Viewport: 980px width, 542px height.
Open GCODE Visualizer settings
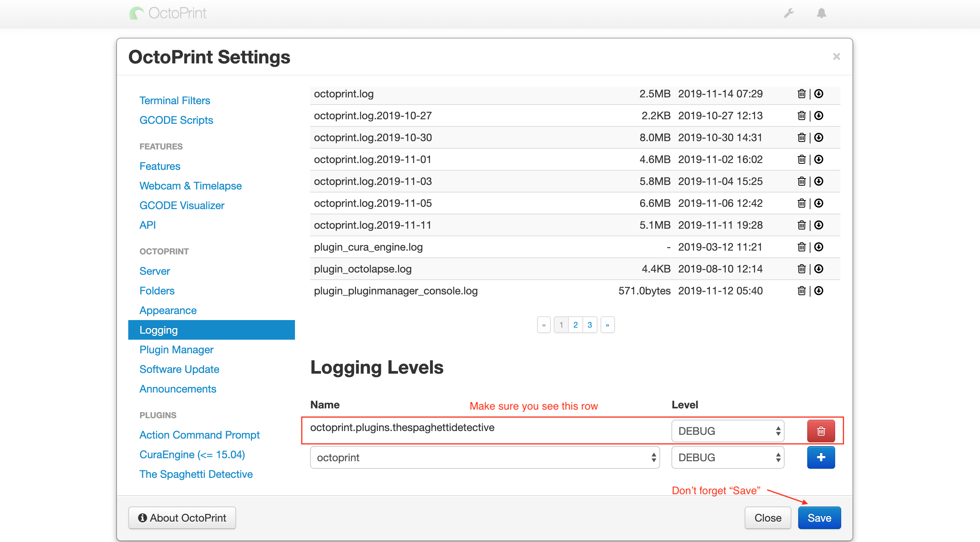pyautogui.click(x=182, y=205)
